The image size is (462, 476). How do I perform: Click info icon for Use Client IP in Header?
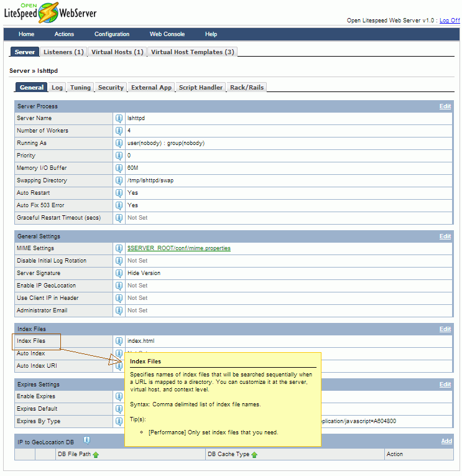coord(119,299)
